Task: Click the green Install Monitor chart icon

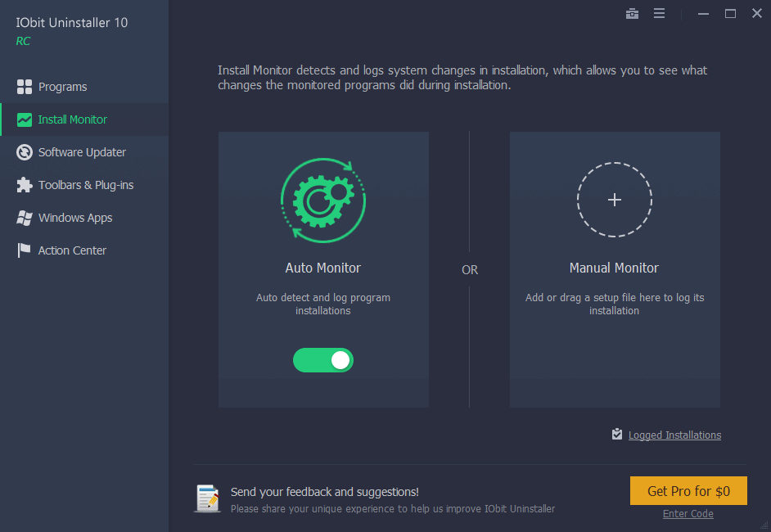Action: (x=24, y=119)
